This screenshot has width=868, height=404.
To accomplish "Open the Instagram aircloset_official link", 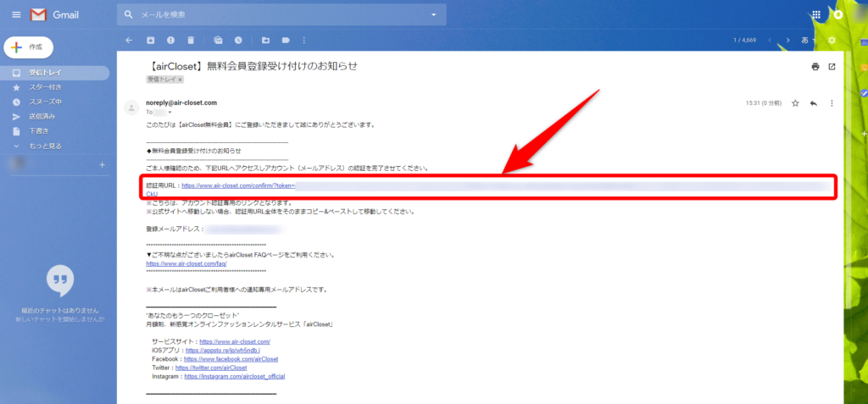I will tap(235, 376).
